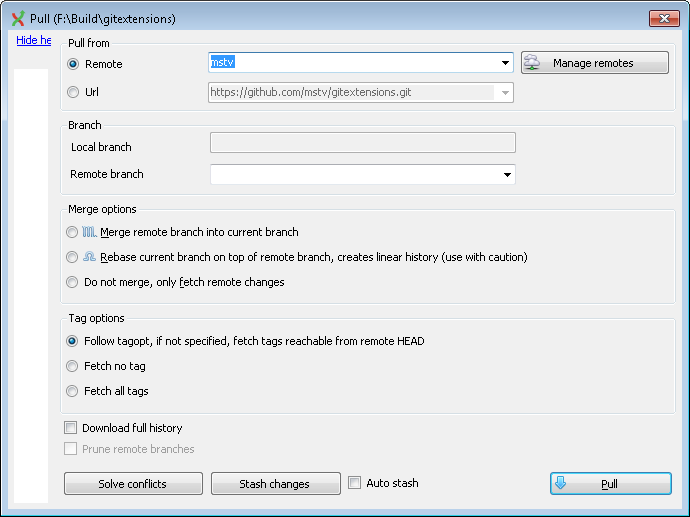Image resolution: width=690 pixels, height=517 pixels.
Task: Choose Do not merge, only fetch option
Action: click(x=72, y=282)
